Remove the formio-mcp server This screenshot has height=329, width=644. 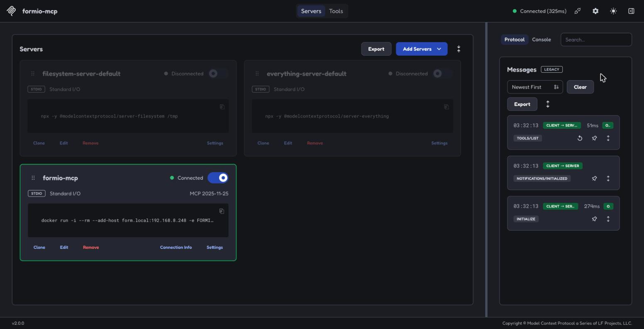pyautogui.click(x=91, y=247)
